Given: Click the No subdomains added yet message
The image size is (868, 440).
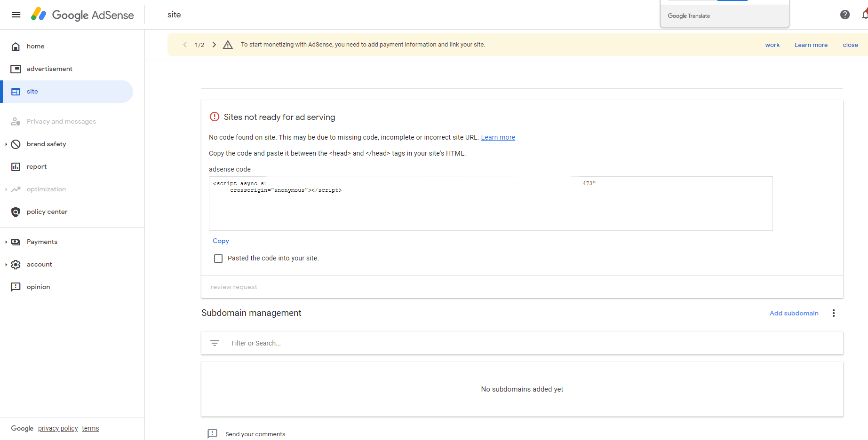Looking at the screenshot, I should [x=522, y=389].
